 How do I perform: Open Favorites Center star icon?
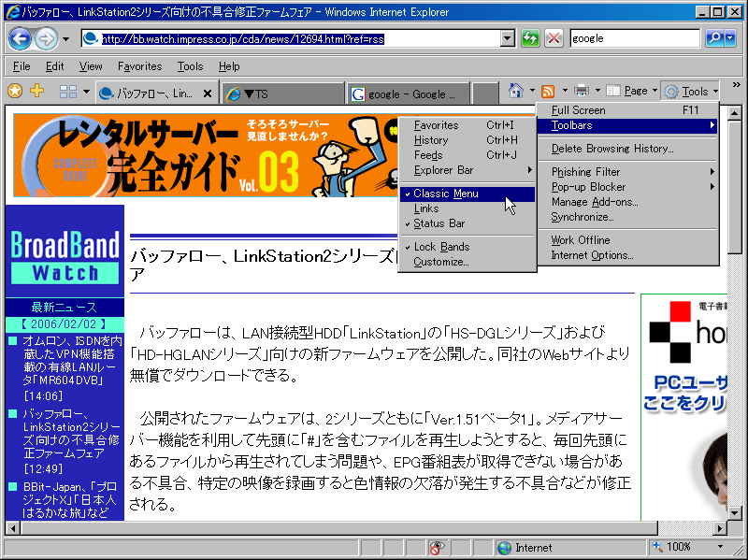pyautogui.click(x=15, y=91)
